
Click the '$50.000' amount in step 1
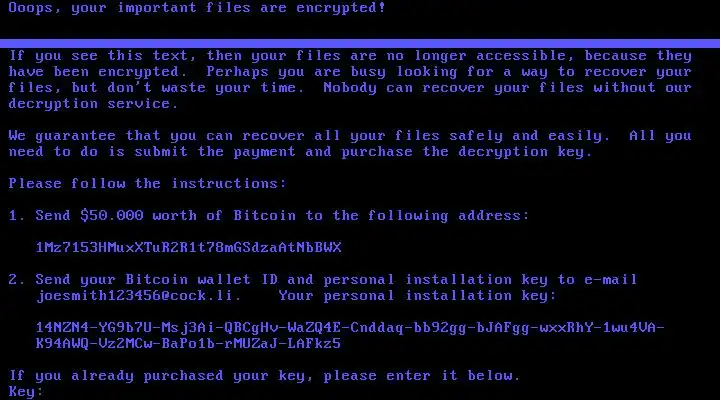(x=112, y=215)
